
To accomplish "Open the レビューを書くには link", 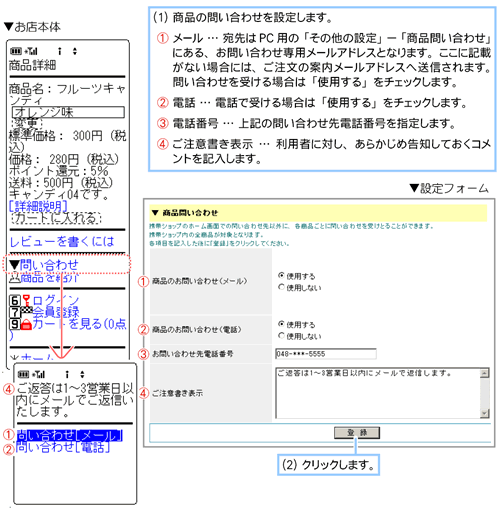I will click(62, 241).
